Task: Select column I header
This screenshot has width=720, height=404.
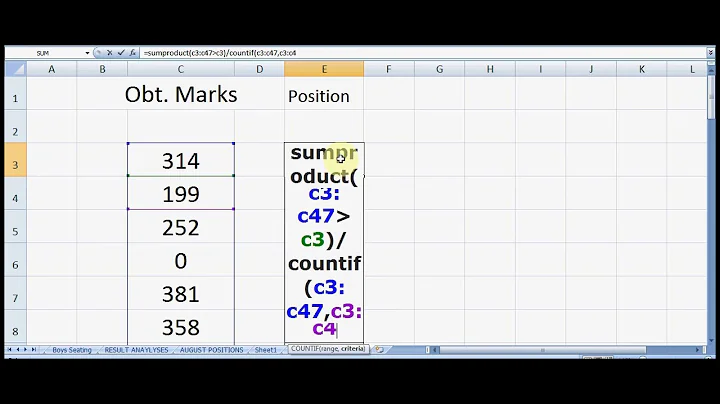Action: [540, 69]
